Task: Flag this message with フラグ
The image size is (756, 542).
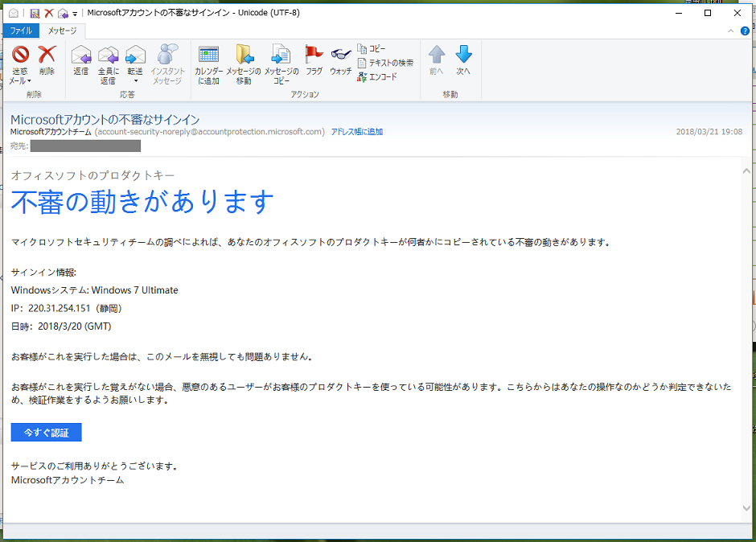Action: pyautogui.click(x=314, y=61)
